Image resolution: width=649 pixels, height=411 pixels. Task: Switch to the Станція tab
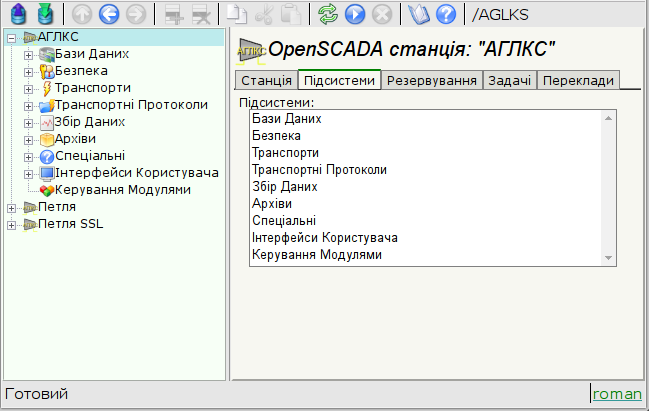coord(266,80)
